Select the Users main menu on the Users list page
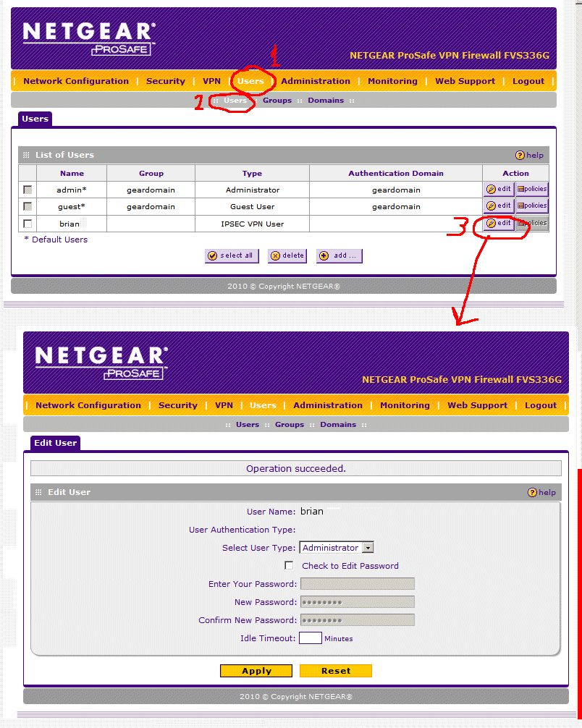This screenshot has height=728, width=582. (250, 81)
